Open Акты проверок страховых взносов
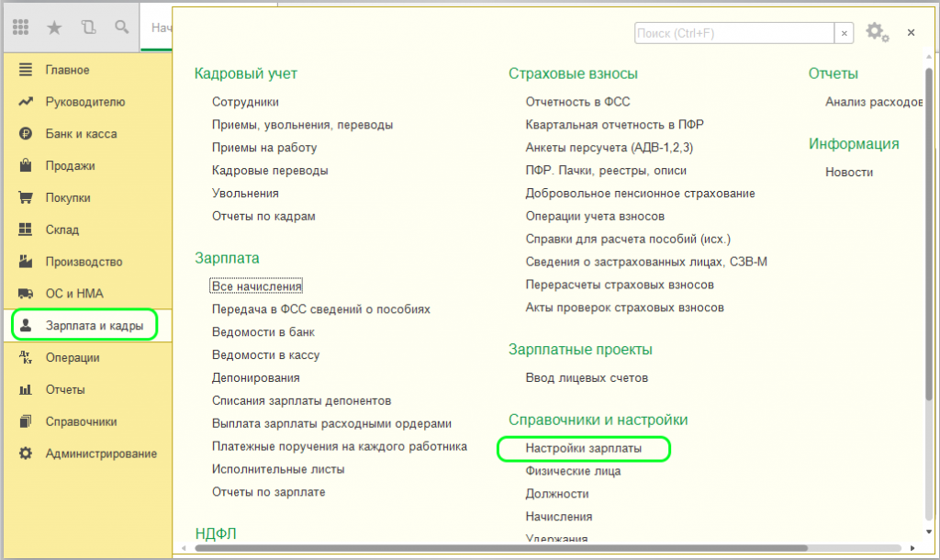The image size is (940, 560). pyautogui.click(x=624, y=307)
